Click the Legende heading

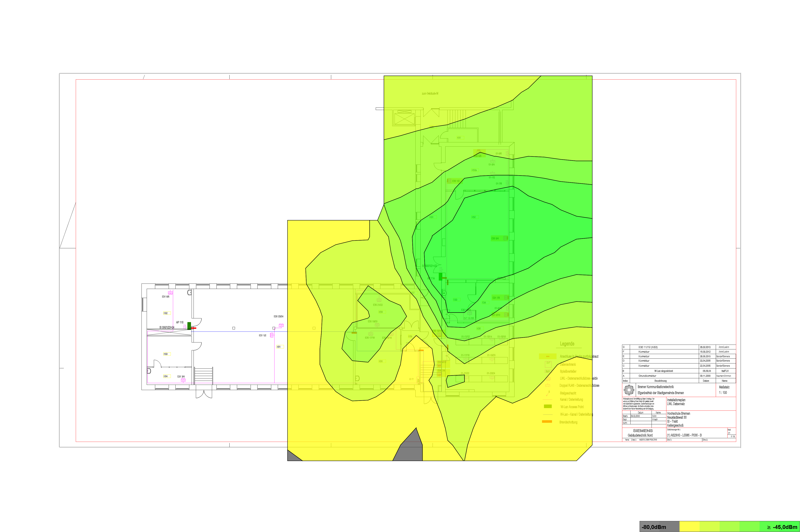point(567,344)
